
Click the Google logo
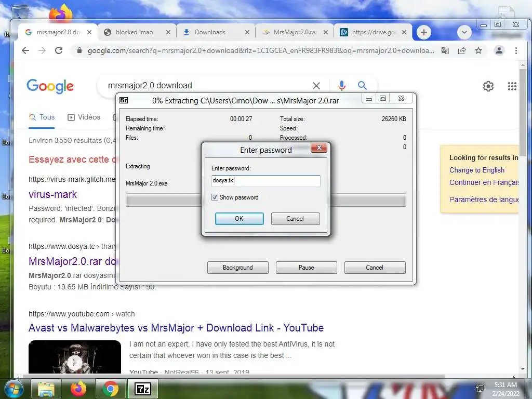[x=50, y=86]
